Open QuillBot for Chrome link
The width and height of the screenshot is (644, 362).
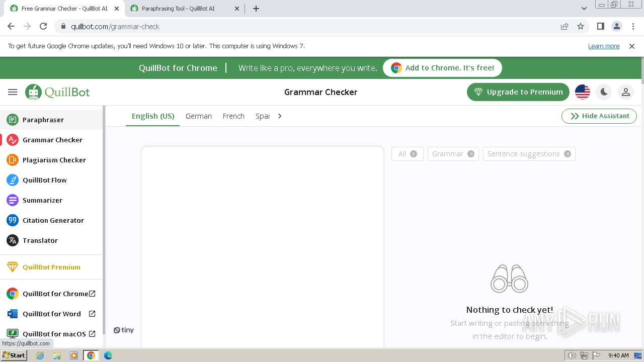pyautogui.click(x=51, y=294)
